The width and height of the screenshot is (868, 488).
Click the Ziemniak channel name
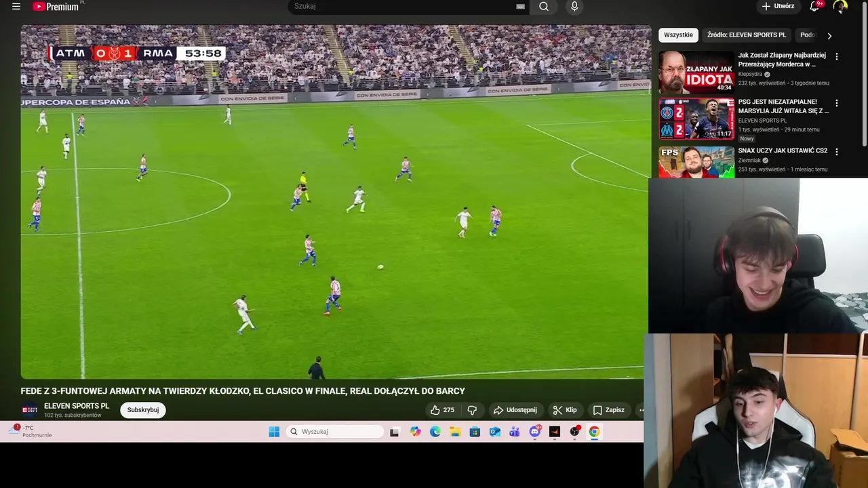pos(750,161)
